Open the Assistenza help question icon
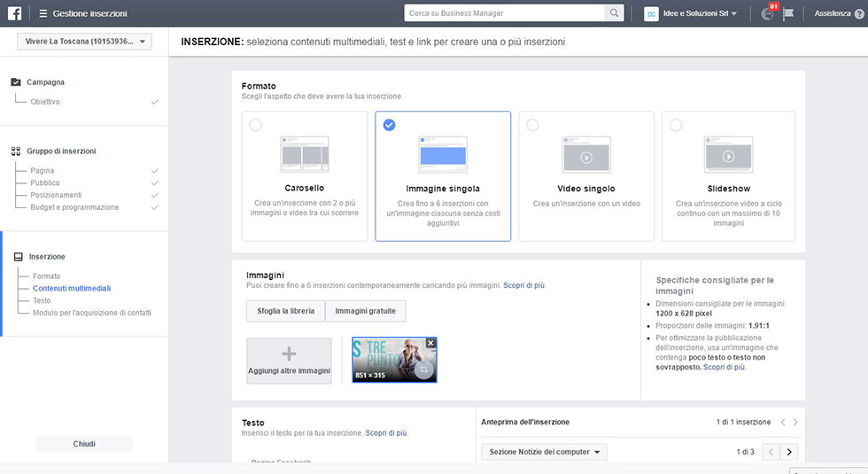 pyautogui.click(x=859, y=14)
